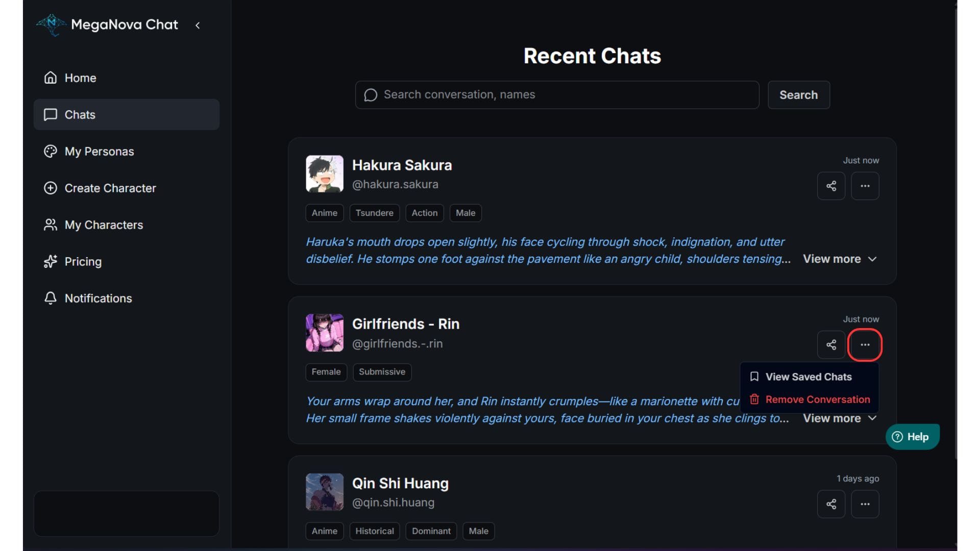Open the Create Character page

click(x=110, y=188)
